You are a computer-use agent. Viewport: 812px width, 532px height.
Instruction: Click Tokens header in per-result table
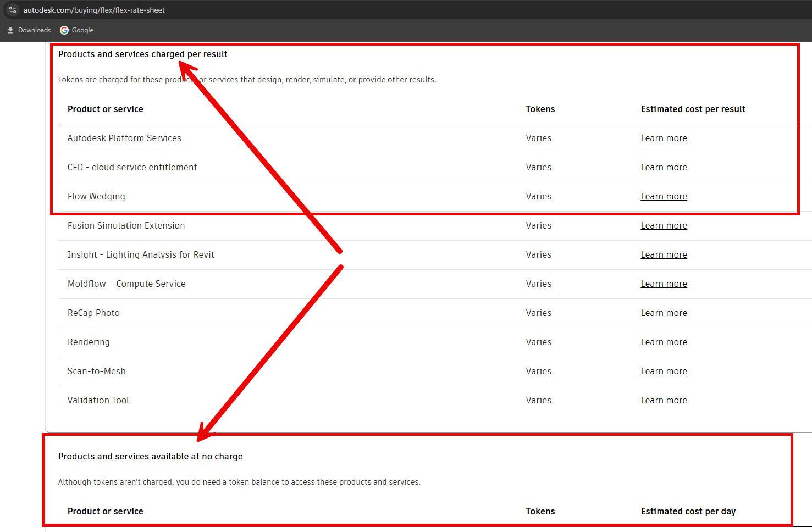point(540,109)
